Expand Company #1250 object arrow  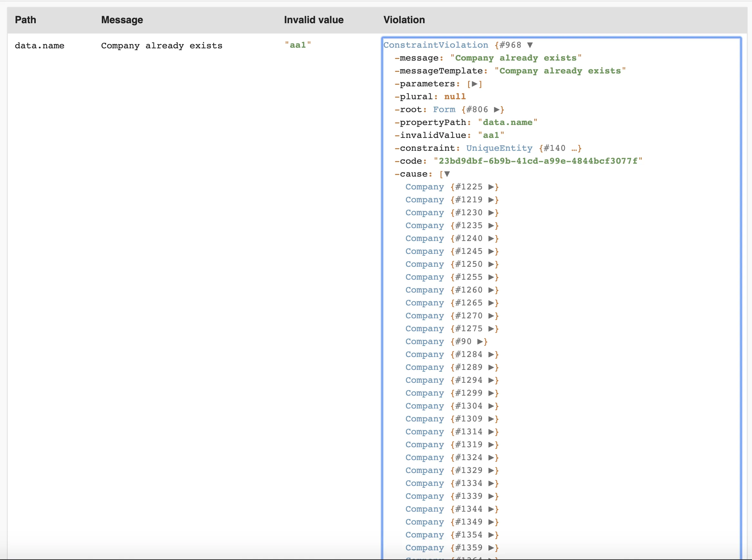(x=491, y=264)
